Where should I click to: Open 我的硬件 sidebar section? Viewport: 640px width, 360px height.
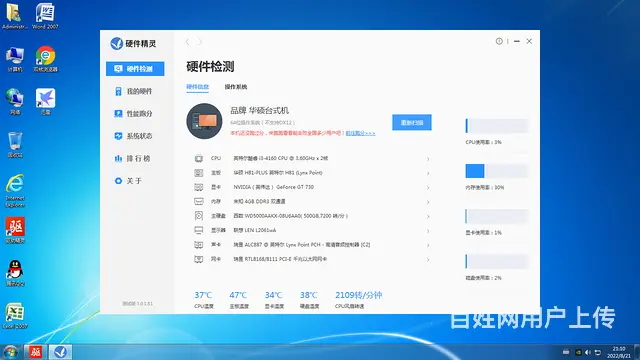(x=133, y=91)
